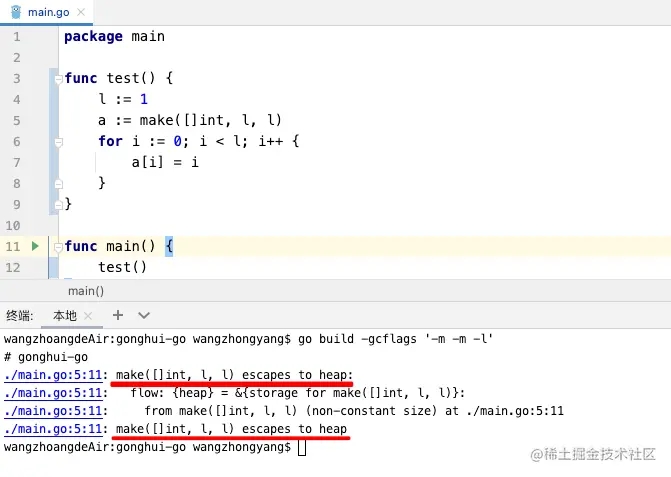Click the terminal prompt cursor
Screen dimensions: 671x477
(302, 448)
